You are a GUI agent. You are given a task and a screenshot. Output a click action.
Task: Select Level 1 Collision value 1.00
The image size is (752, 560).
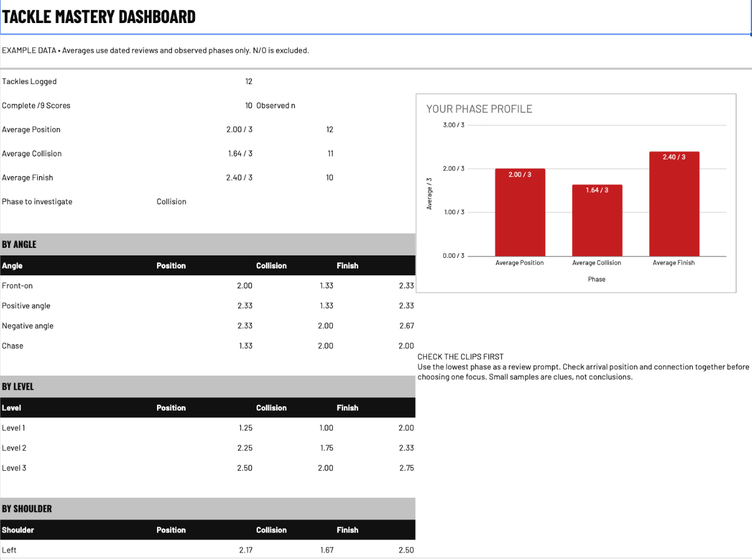point(326,428)
